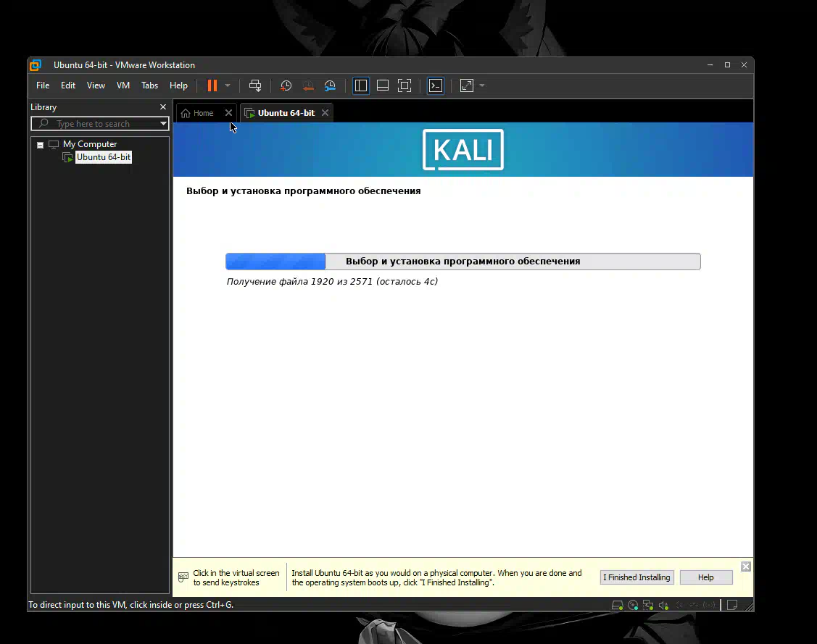Click the message log note icon
Image resolution: width=817 pixels, height=644 pixels.
732,605
